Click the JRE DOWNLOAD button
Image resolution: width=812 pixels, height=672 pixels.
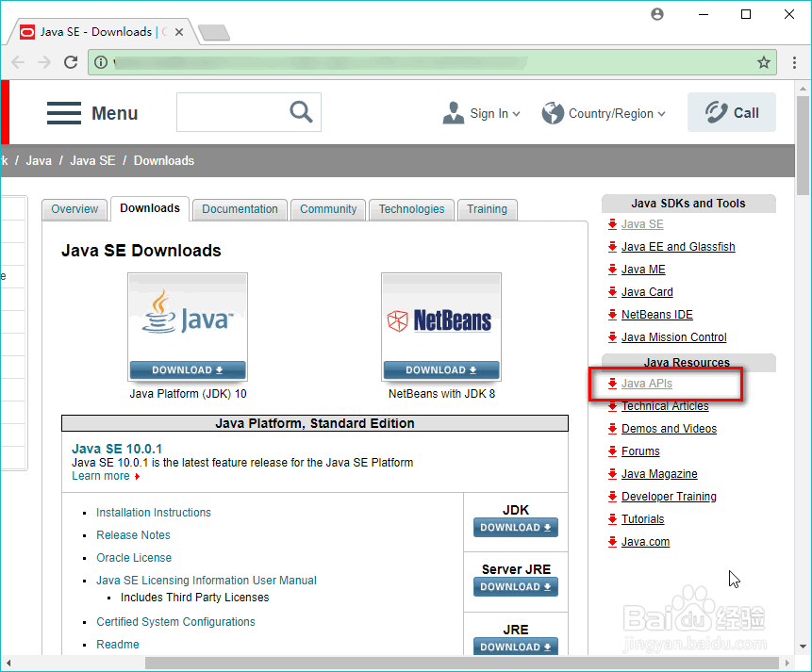(516, 647)
